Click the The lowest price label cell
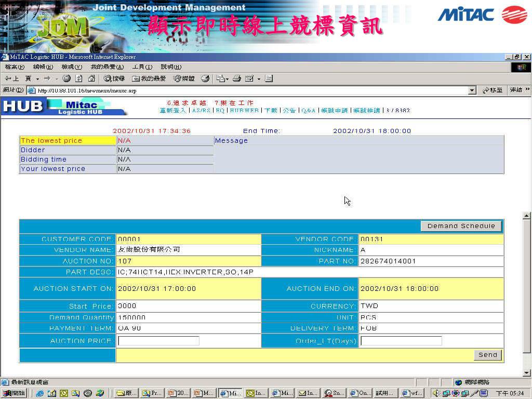 point(68,140)
